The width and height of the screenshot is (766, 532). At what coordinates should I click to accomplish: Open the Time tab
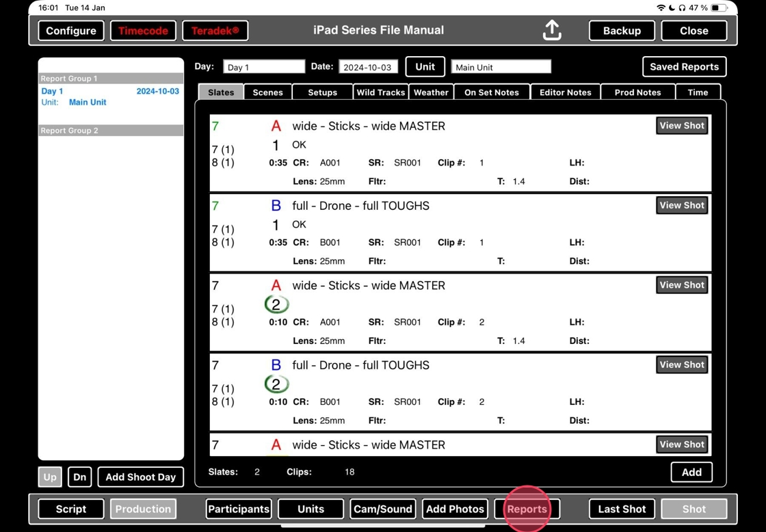(x=698, y=92)
